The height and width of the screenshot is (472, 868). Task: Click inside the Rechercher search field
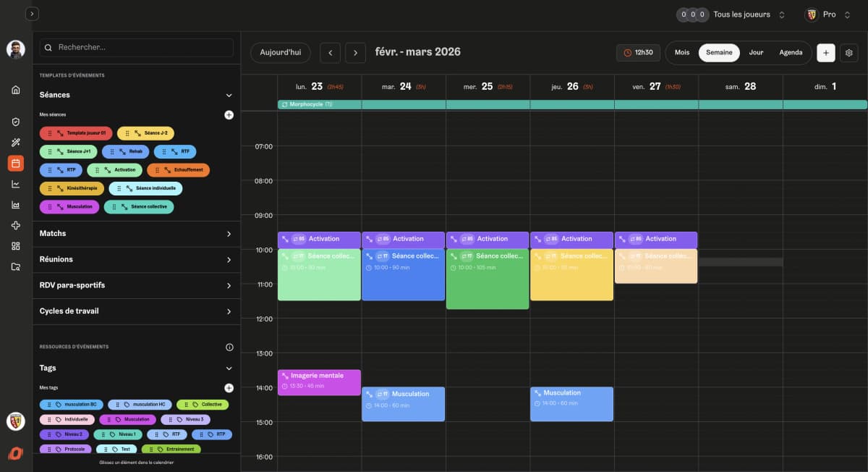tap(137, 47)
